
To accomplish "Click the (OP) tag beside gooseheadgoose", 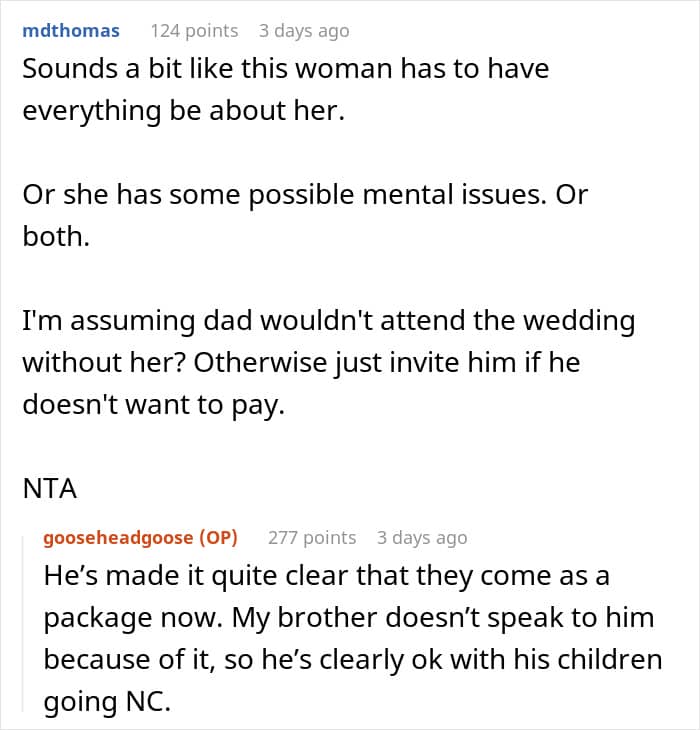I will (217, 537).
